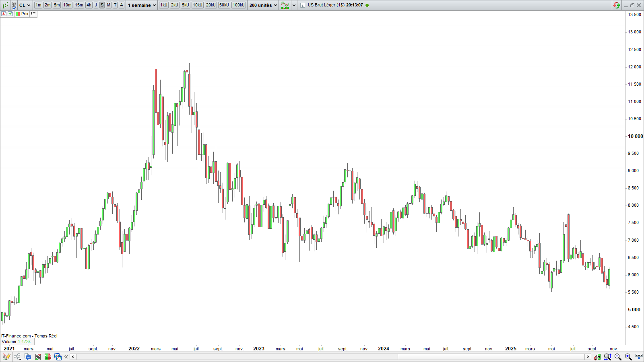Click the share chart icon
This screenshot has height=362, width=644.
pyautogui.click(x=17, y=357)
